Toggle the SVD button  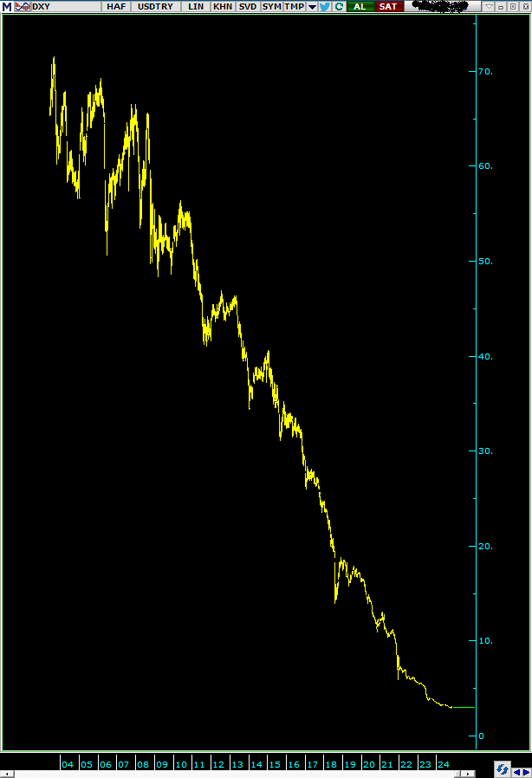click(248, 6)
